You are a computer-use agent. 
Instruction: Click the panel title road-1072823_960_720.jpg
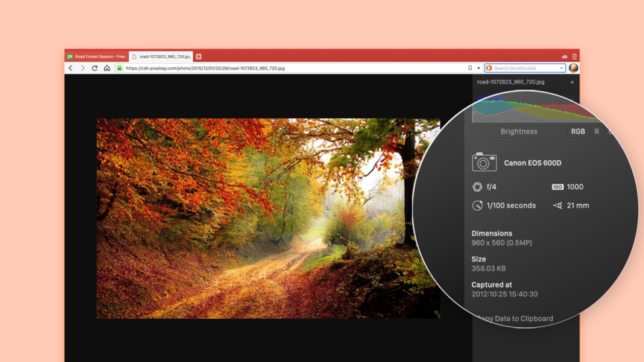tap(511, 82)
